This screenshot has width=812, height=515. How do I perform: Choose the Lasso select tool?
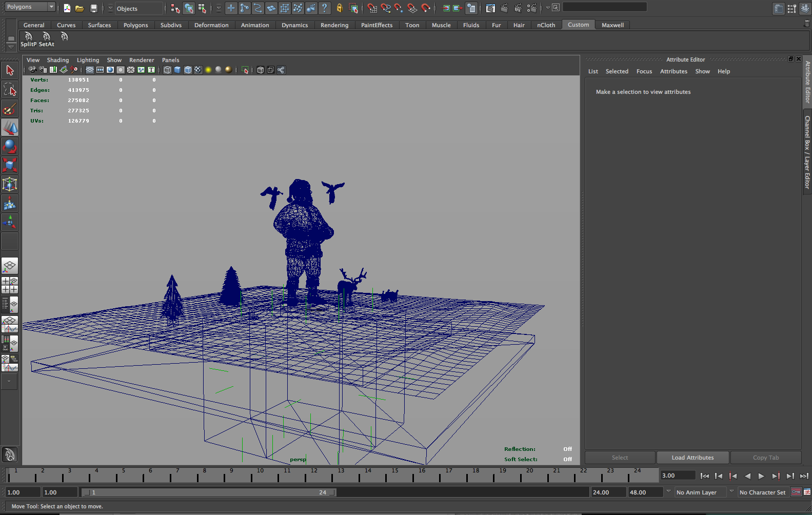tap(10, 90)
